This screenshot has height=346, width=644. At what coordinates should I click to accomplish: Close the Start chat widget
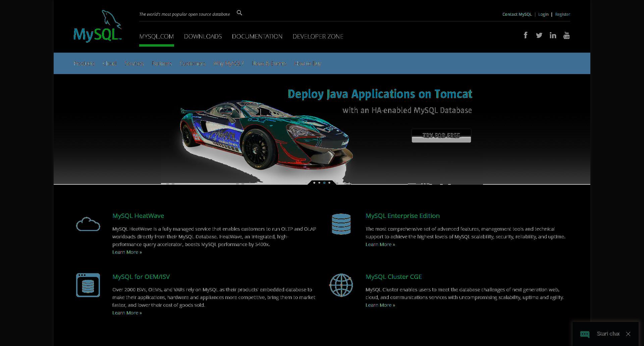pyautogui.click(x=628, y=334)
